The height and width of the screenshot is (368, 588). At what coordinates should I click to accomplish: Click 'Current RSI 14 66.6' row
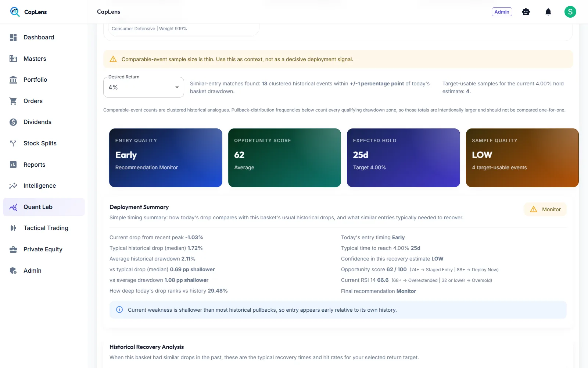[416, 280]
